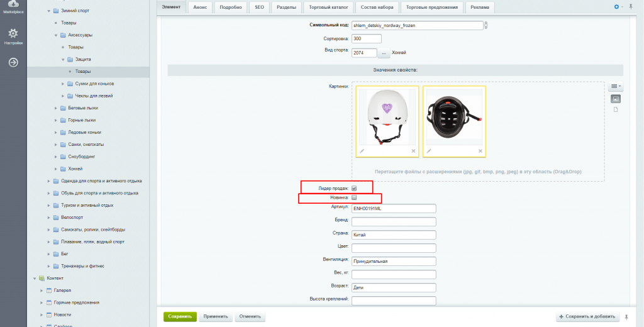Image resolution: width=644 pixels, height=327 pixels.
Task: Remove the white helmet image
Action: click(x=413, y=151)
